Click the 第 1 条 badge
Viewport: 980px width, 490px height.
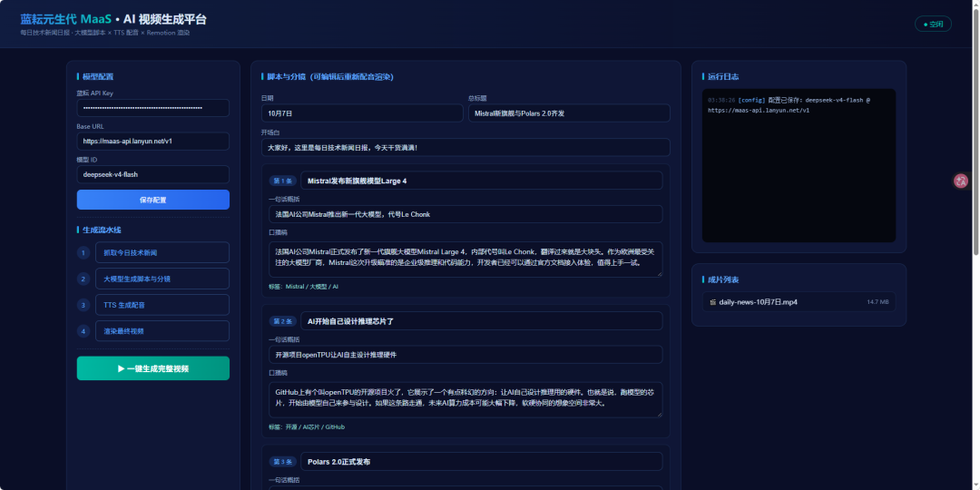[x=282, y=181]
